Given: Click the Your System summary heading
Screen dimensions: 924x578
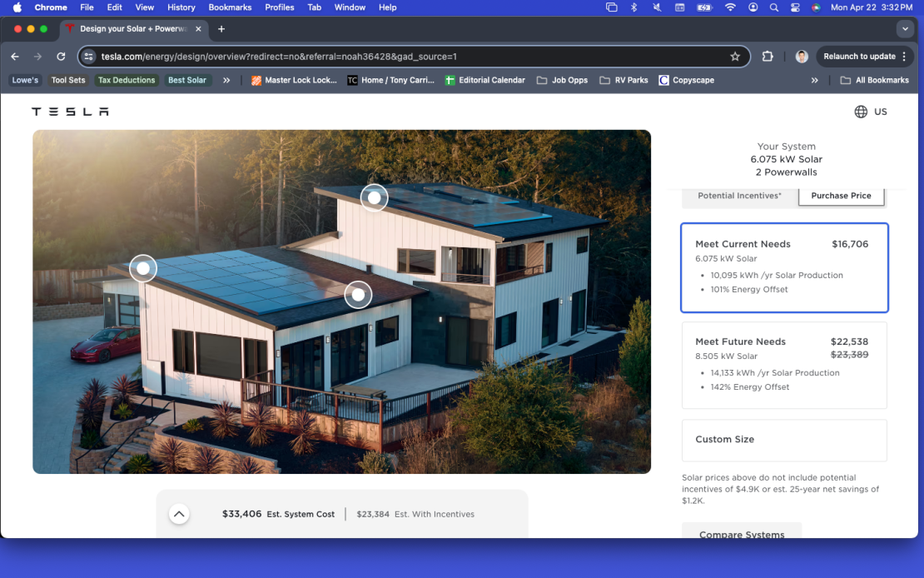Looking at the screenshot, I should click(x=786, y=147).
